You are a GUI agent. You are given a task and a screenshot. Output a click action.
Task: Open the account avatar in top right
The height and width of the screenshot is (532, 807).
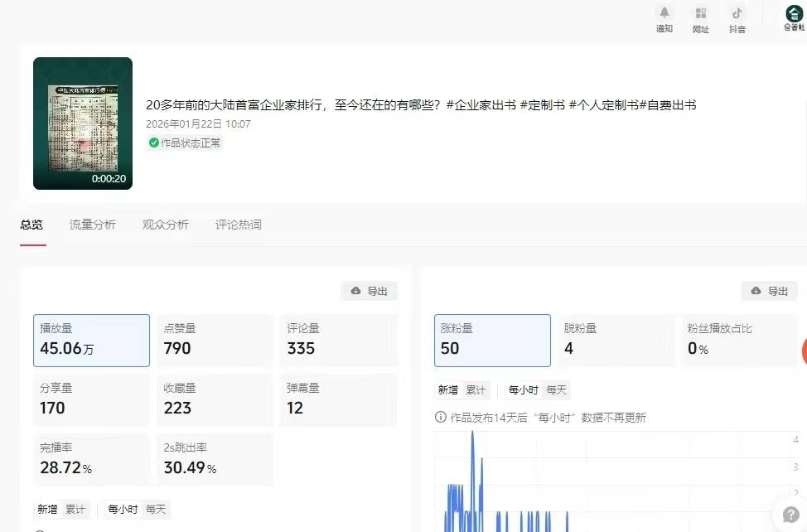[x=794, y=13]
